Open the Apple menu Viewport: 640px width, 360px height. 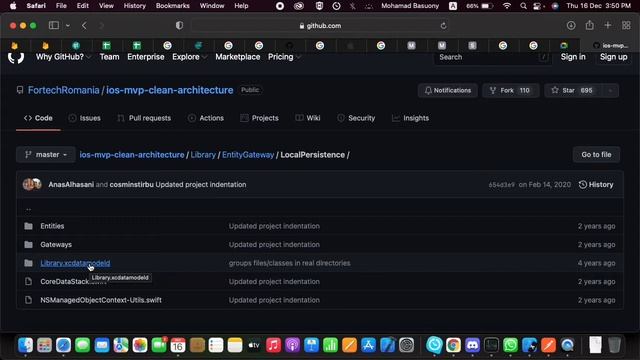[x=13, y=6]
